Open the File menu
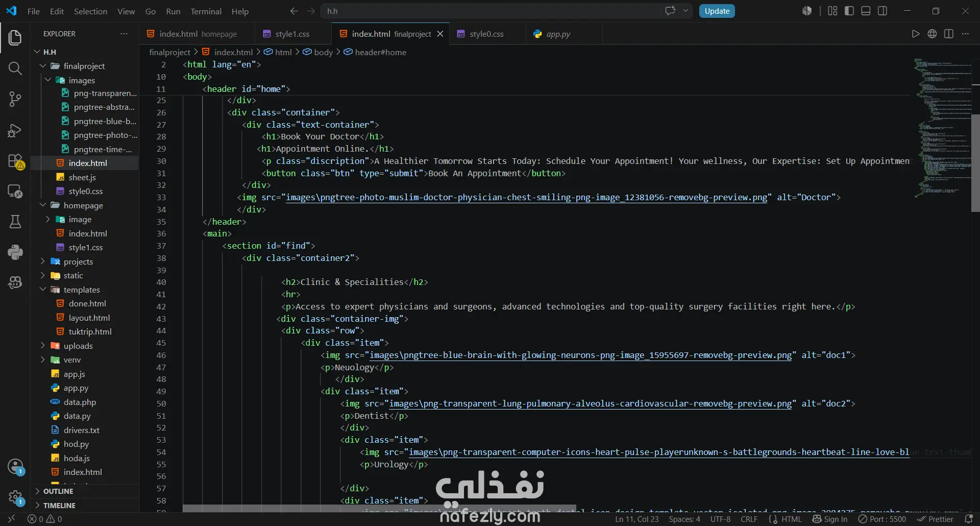This screenshot has height=526, width=980. (33, 11)
